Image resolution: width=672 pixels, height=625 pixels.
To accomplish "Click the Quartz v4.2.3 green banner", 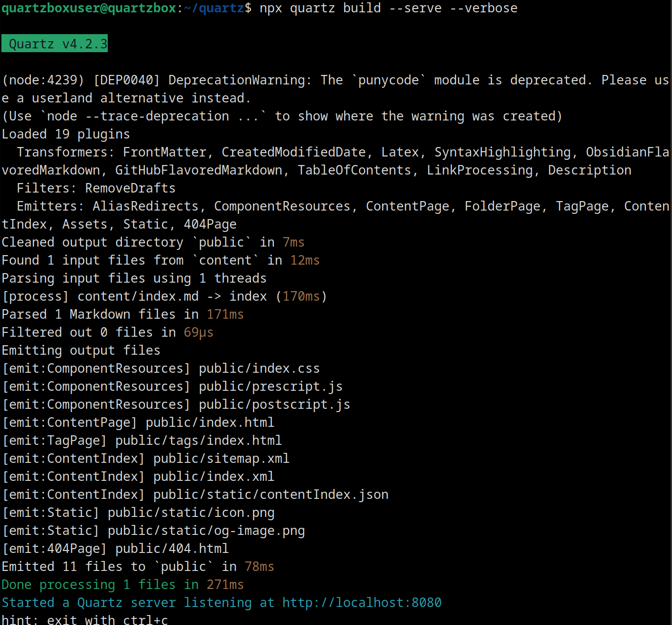I will (x=55, y=44).
